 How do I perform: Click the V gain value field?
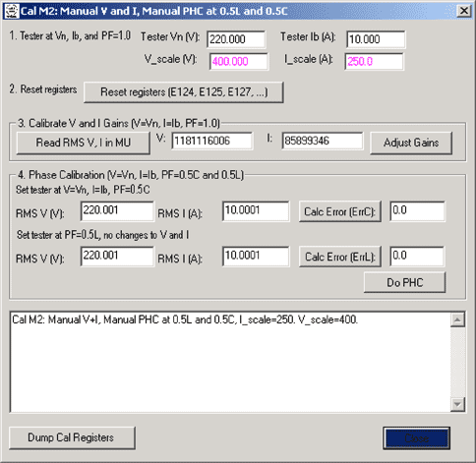pyautogui.click(x=211, y=141)
